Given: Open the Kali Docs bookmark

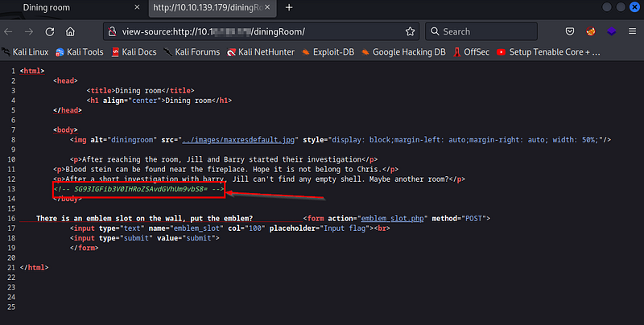Looking at the screenshot, I should coord(134,52).
